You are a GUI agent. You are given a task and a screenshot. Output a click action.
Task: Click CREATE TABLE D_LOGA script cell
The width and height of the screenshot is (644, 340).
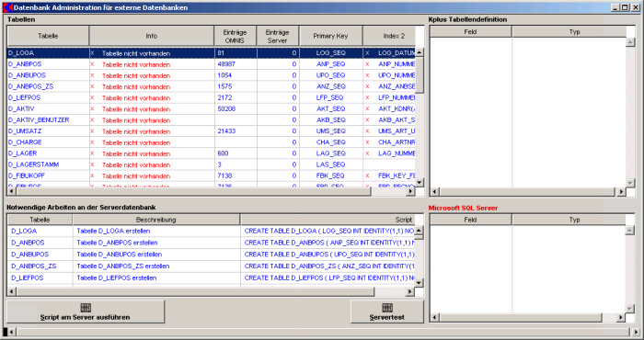[328, 231]
